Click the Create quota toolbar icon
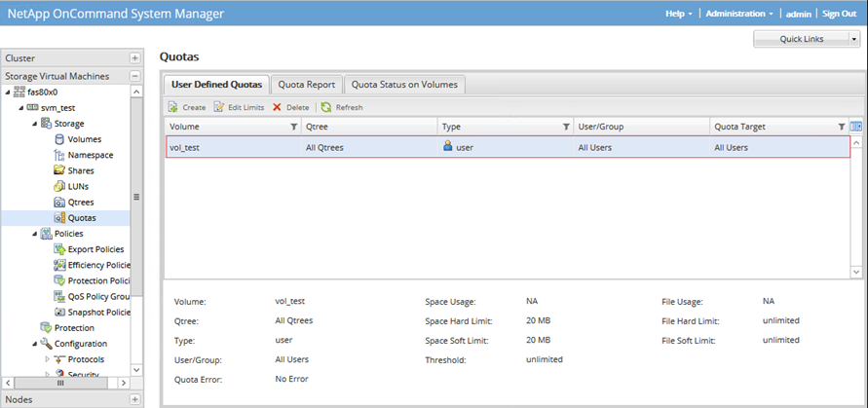 click(172, 107)
